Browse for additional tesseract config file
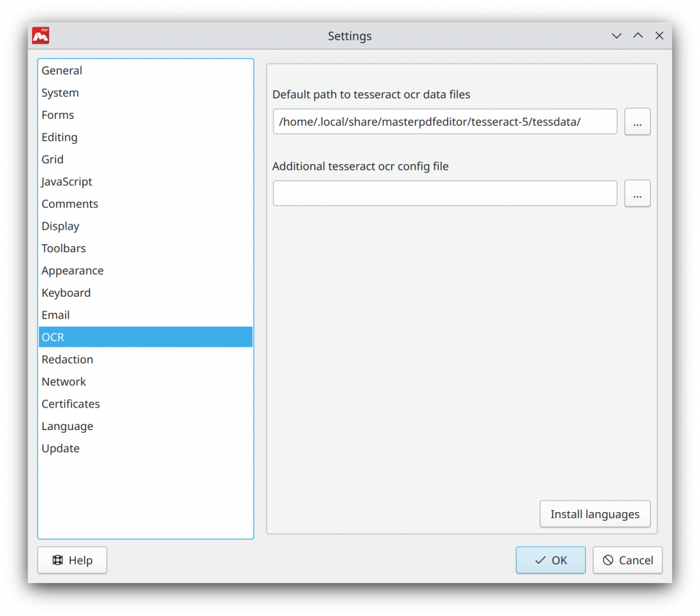 (637, 193)
